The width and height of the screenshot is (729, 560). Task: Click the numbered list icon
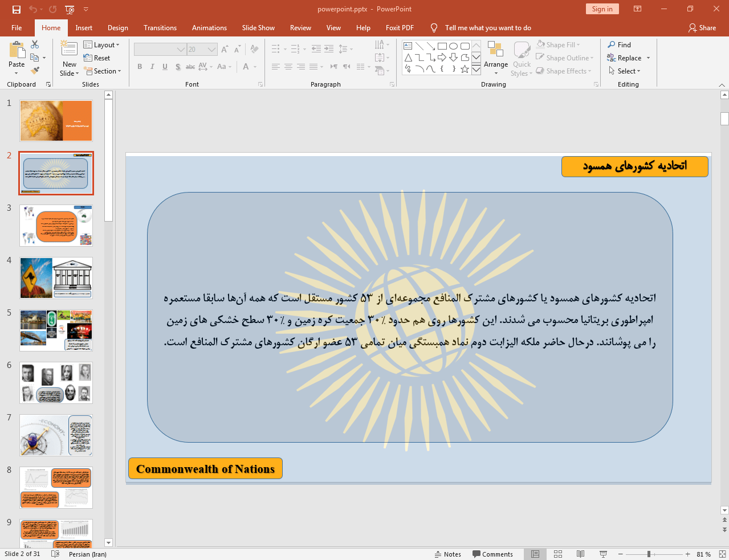click(295, 49)
